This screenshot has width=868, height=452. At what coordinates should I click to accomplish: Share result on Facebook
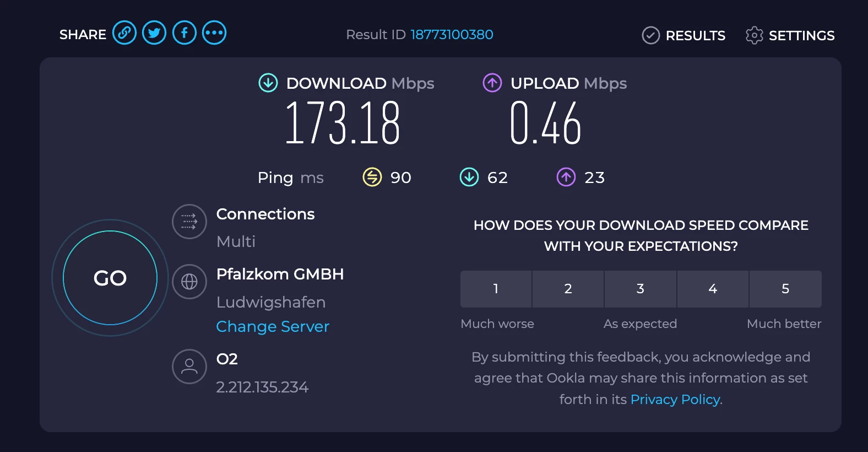(x=185, y=33)
